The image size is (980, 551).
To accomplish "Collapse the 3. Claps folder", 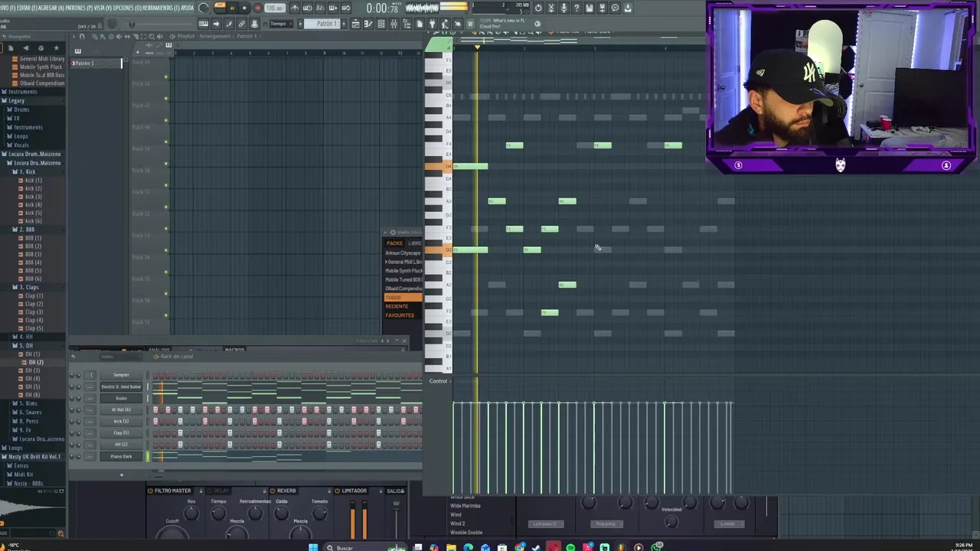I will 28,287.
